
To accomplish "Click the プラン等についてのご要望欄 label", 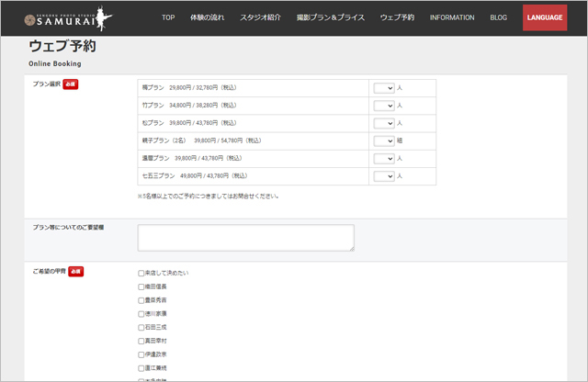I will [68, 227].
